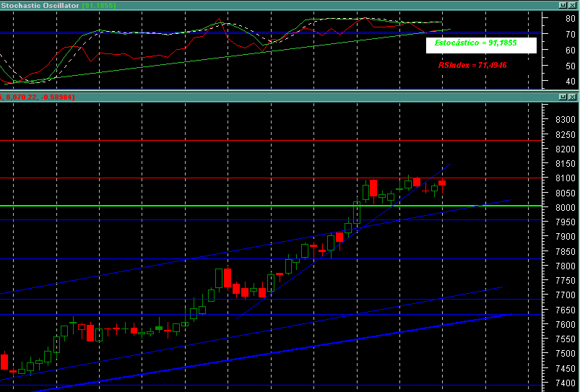Screen dimensions: 580x392
Task: Close the Stochastic Oscillator pane
Action: coord(572,5)
